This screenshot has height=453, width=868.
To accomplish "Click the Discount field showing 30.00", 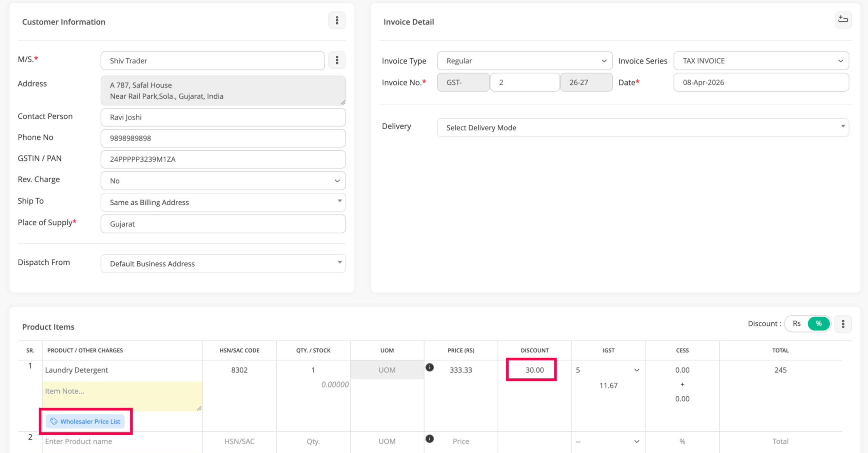I will 534,370.
